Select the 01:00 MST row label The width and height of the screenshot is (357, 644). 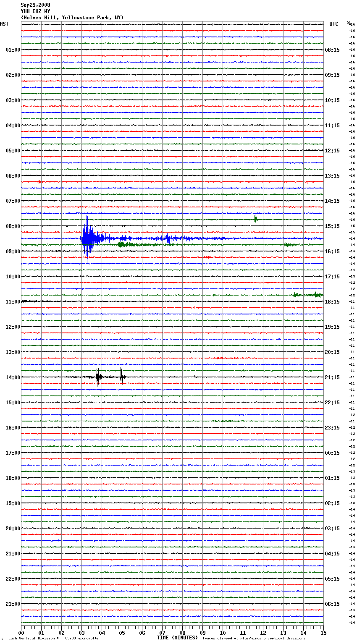tap(13, 50)
